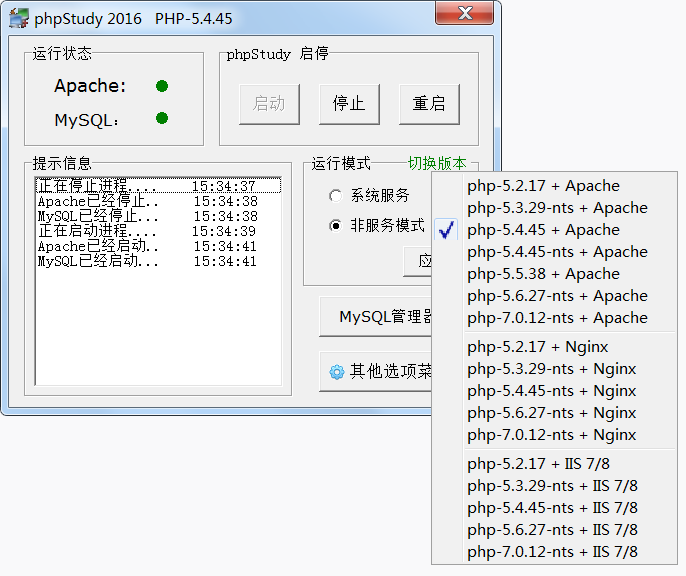
Task: Choose php-7.0.12-nts + Nginx
Action: [554, 435]
